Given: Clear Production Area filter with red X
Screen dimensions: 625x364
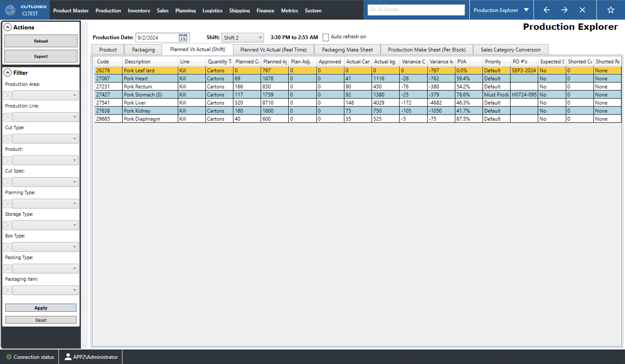Looking at the screenshot, I should click(8, 95).
